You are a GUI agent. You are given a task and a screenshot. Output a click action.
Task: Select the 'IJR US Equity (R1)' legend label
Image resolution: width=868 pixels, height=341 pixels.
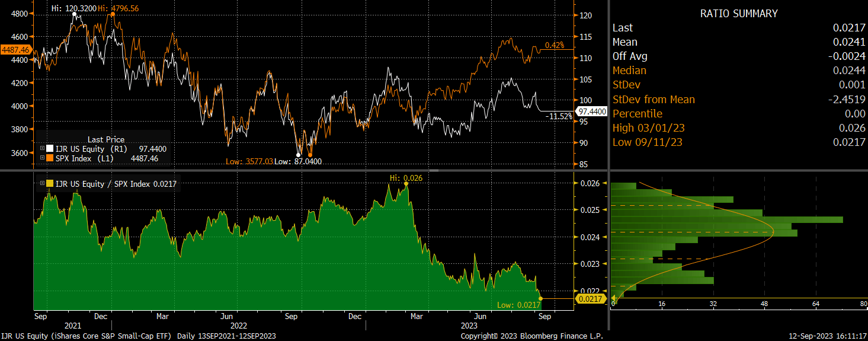coord(92,149)
